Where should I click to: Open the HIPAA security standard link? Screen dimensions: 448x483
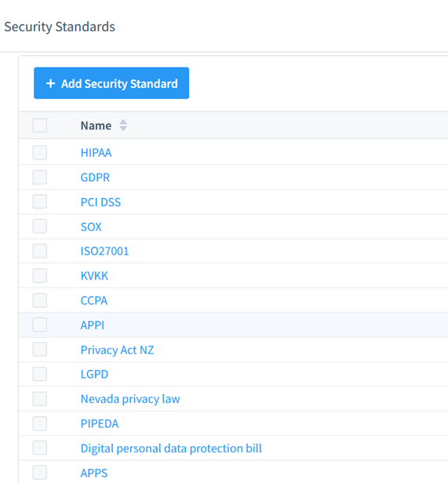tap(96, 152)
